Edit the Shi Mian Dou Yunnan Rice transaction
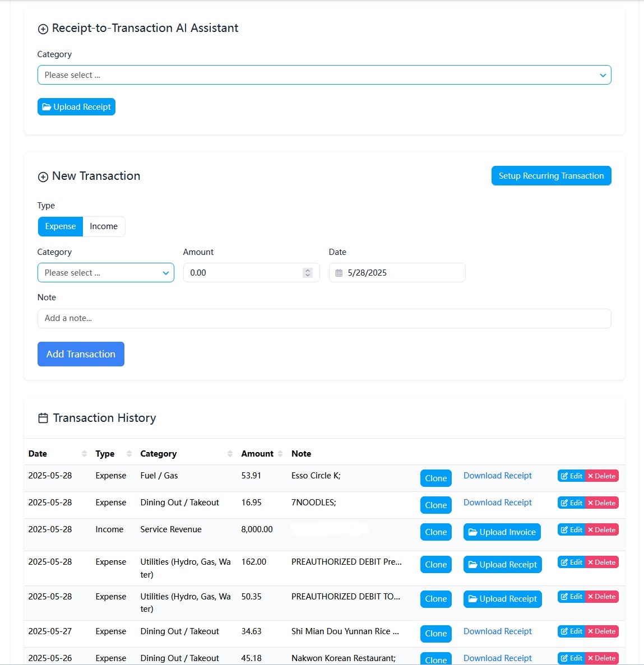 571,631
